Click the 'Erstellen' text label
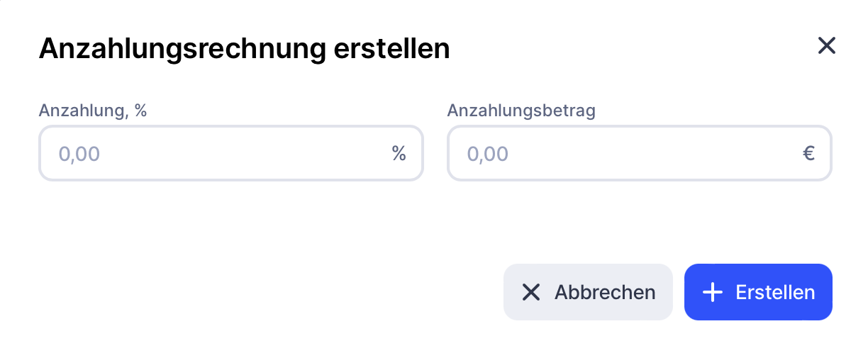This screenshot has width=868, height=353. click(775, 292)
